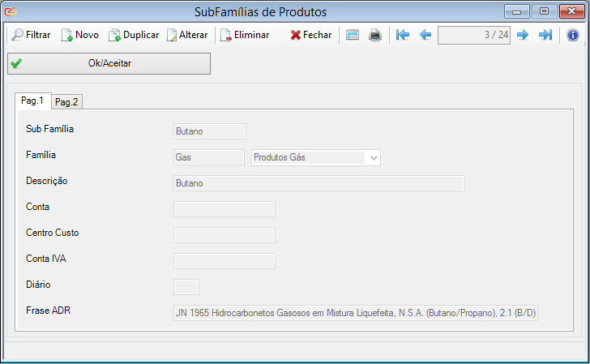
Task: Close the form with Fechar
Action: [x=310, y=35]
